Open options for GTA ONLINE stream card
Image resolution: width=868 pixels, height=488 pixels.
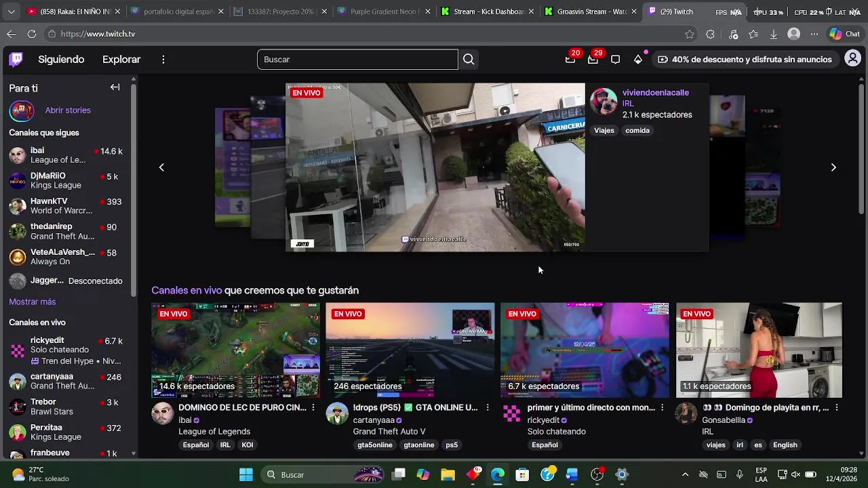[488, 407]
